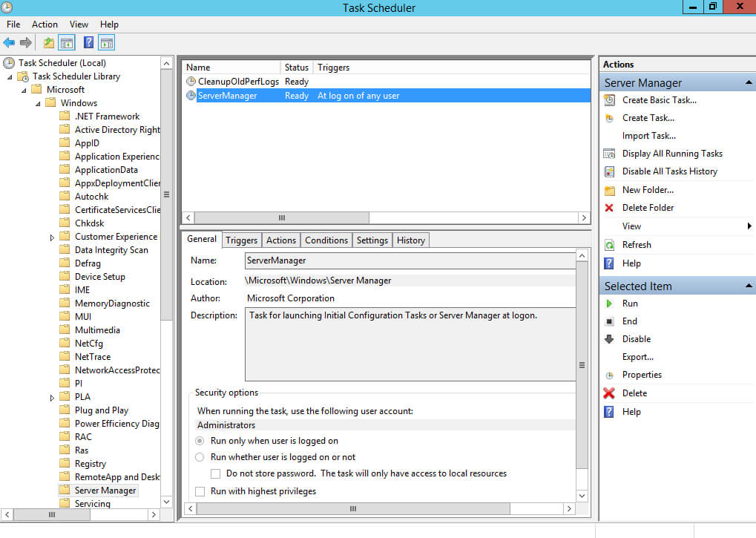
Task: Select Run only when user is logged on
Action: pos(200,441)
